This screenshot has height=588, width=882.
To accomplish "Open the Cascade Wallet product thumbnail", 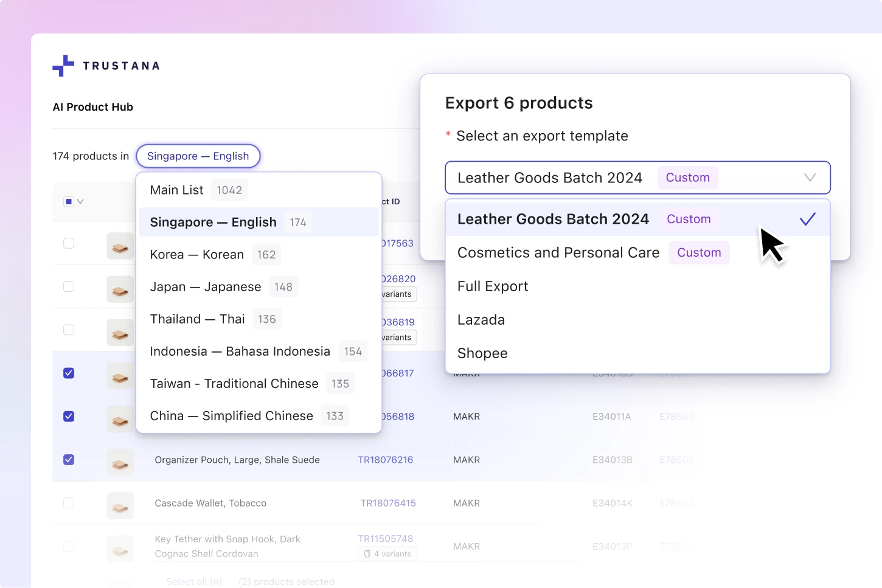I will click(x=120, y=506).
